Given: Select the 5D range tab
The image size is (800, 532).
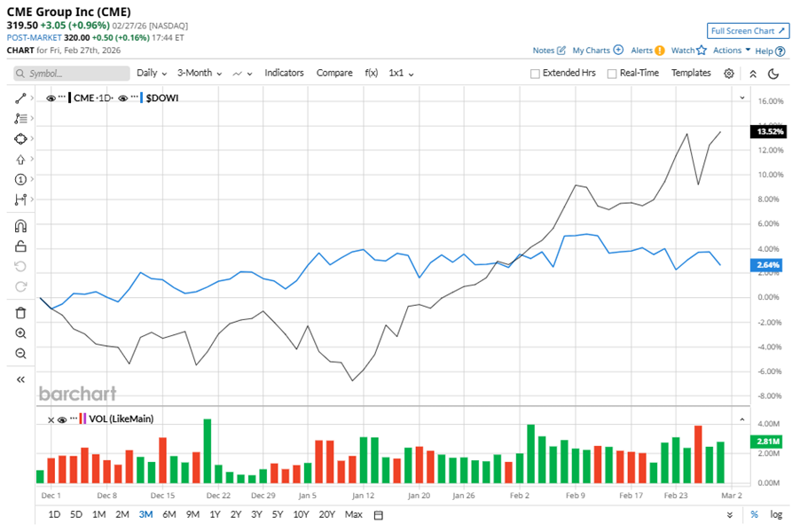Looking at the screenshot, I should (76, 514).
